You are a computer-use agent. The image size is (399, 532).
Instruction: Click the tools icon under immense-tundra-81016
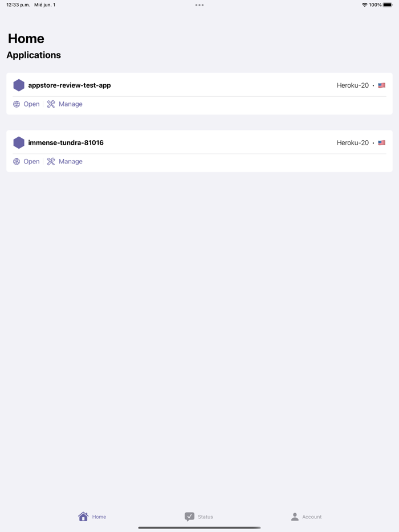coord(51,162)
